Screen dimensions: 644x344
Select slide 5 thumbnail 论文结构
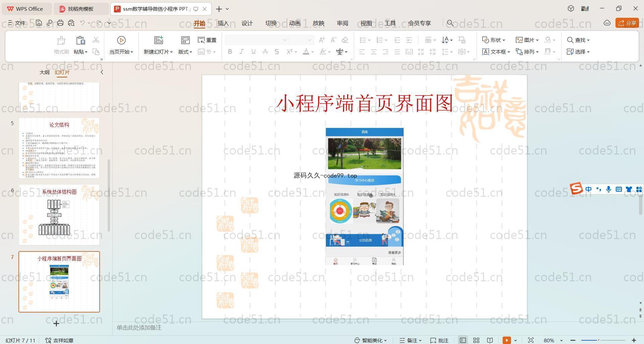[x=59, y=148]
